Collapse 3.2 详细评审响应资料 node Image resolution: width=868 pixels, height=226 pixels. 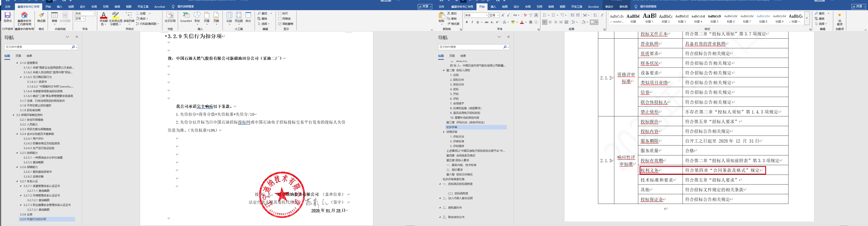(x=14, y=115)
